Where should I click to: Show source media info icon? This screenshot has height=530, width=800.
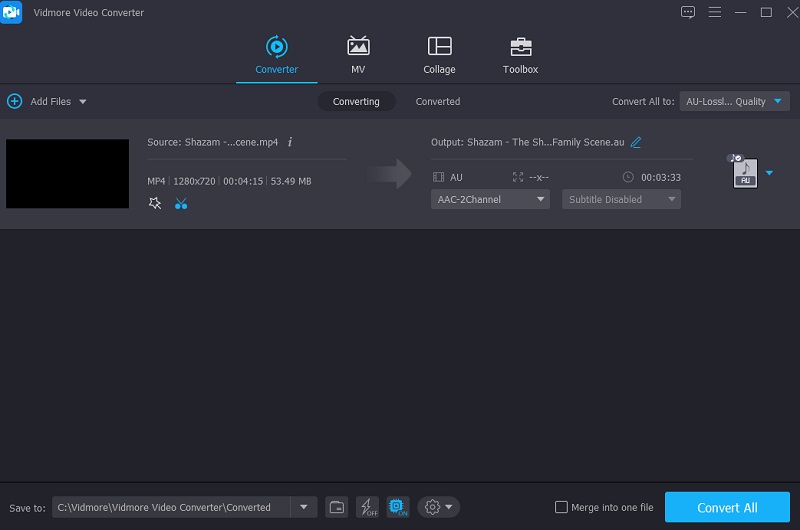click(x=290, y=142)
